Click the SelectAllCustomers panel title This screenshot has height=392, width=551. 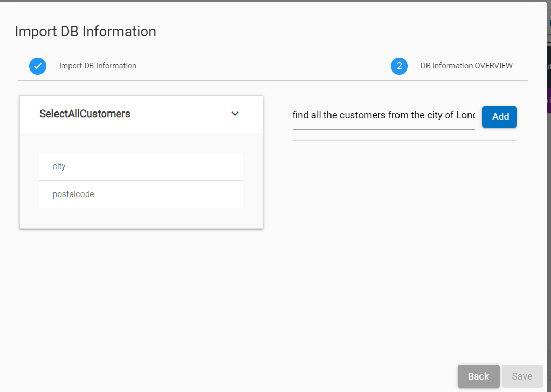(x=85, y=114)
